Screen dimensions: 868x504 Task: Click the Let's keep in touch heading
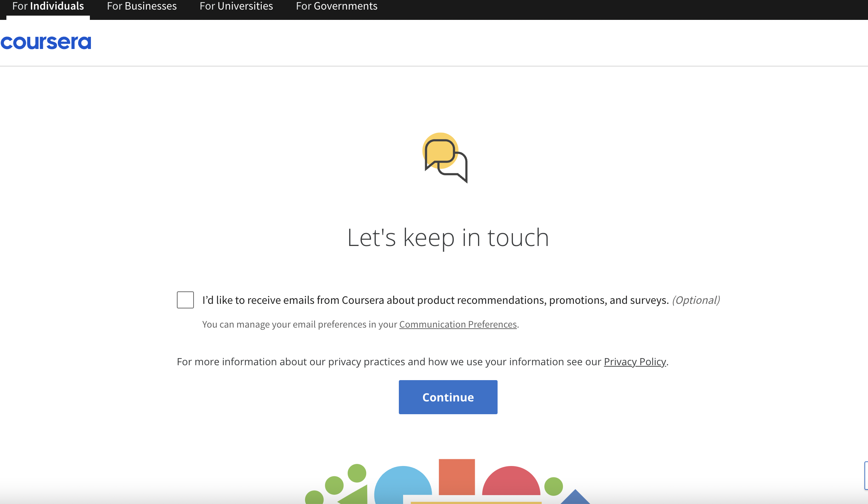448,237
